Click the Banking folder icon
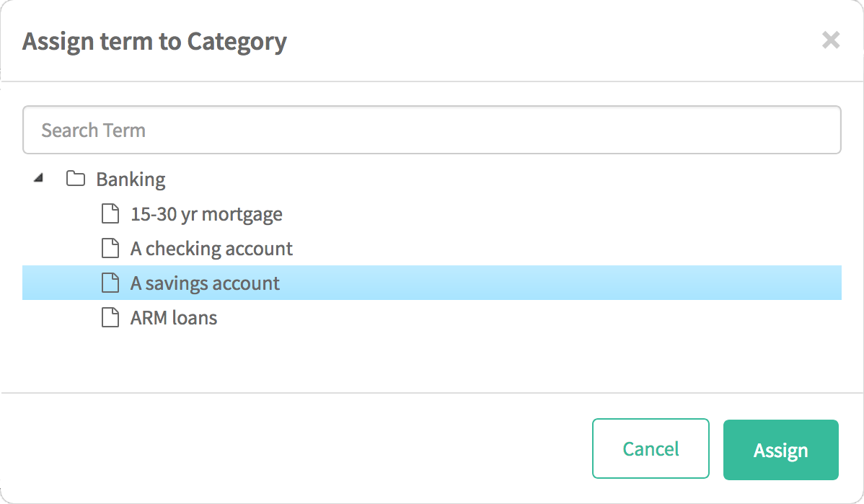This screenshot has width=864, height=504. pos(76,179)
